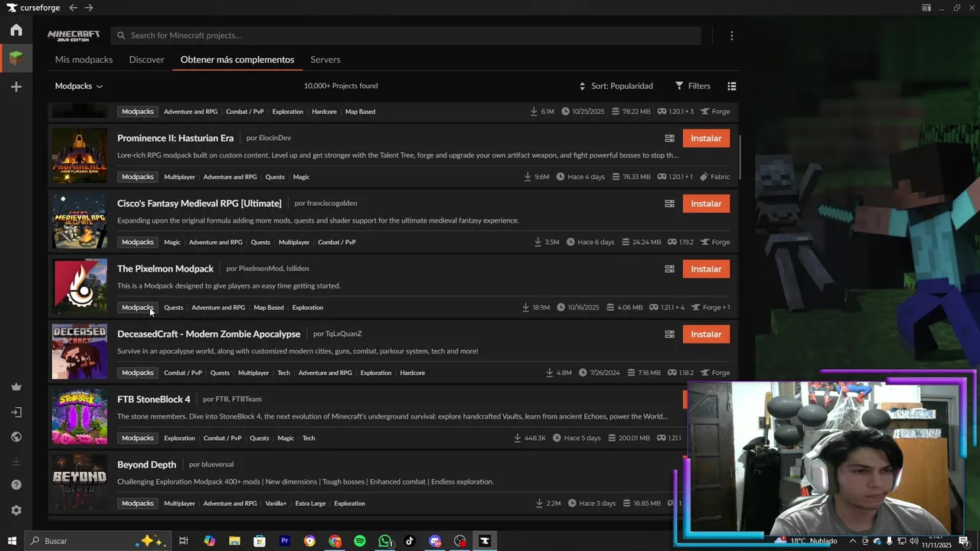Image resolution: width=980 pixels, height=551 pixels.
Task: Open Beyond Depth title link
Action: point(146,465)
